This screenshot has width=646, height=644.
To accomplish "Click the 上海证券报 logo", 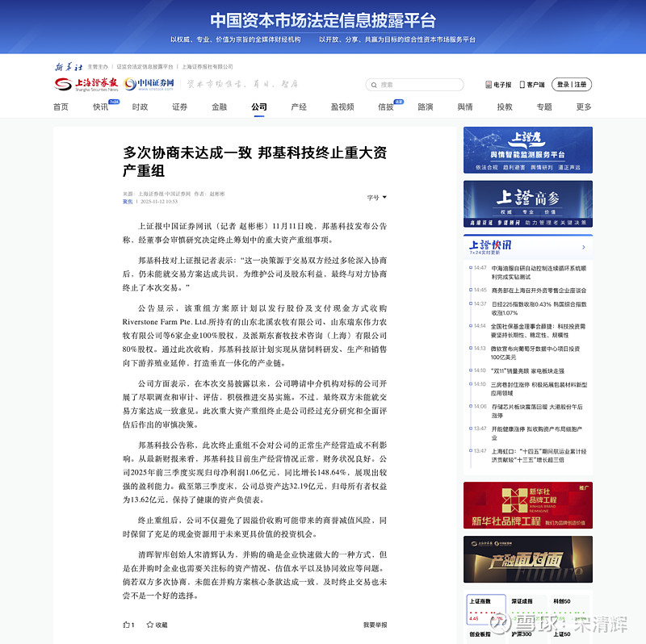I will coord(86,84).
